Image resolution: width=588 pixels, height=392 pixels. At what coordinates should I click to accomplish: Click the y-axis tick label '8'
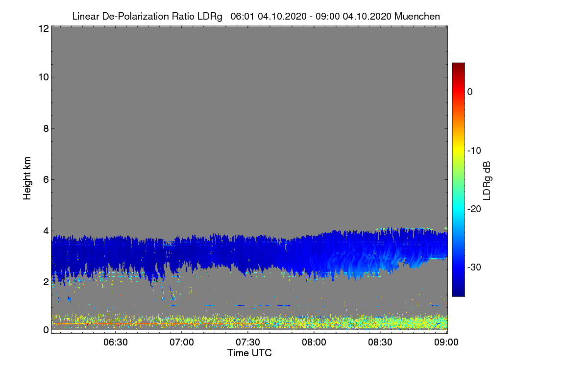[x=45, y=128]
